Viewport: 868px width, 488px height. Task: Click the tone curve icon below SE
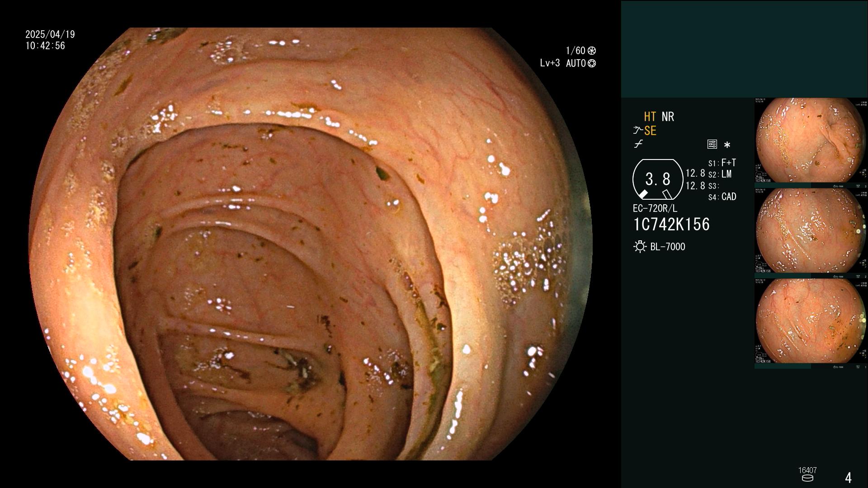coord(638,144)
